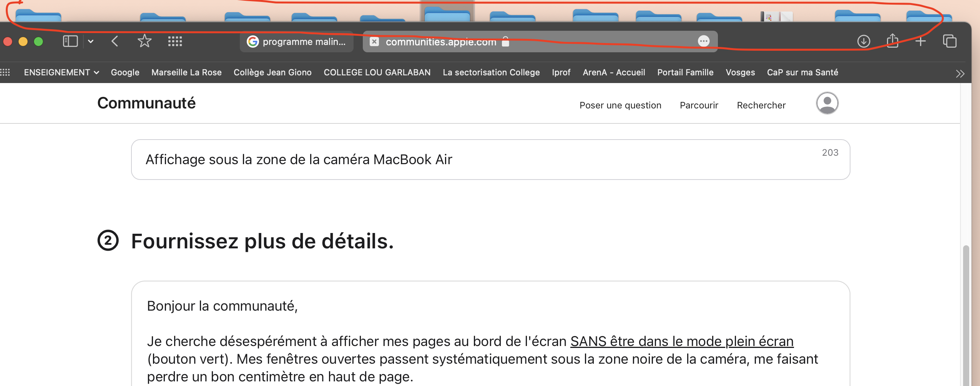This screenshot has height=386, width=980.
Task: Click the question title input field
Action: coord(490,160)
